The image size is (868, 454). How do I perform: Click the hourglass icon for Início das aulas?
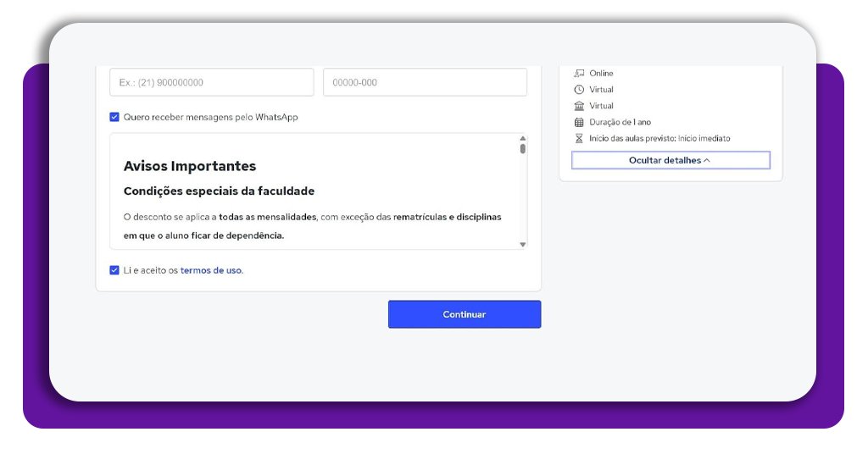click(579, 138)
